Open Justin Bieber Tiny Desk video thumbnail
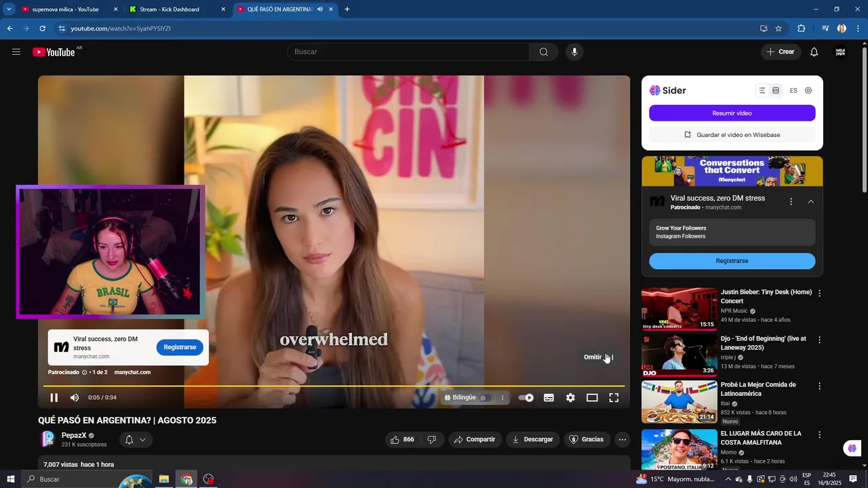This screenshot has height=488, width=868. click(679, 309)
